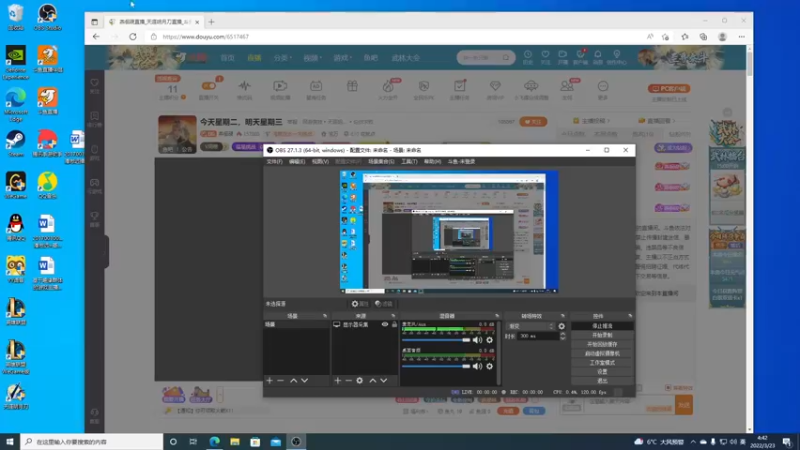Viewport: 800px width, 450px height.
Task: Click the OBS preview canvas
Action: tap(449, 232)
